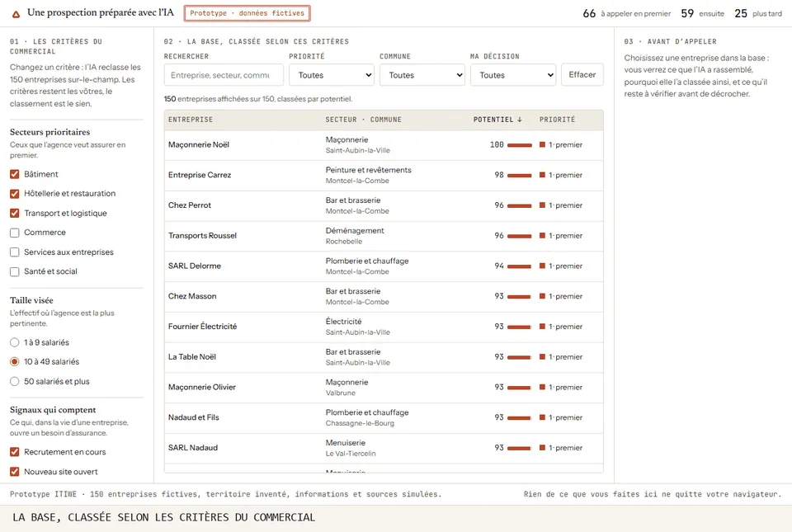792x532 pixels.
Task: Expand the Commune filter dropdown
Action: (422, 75)
